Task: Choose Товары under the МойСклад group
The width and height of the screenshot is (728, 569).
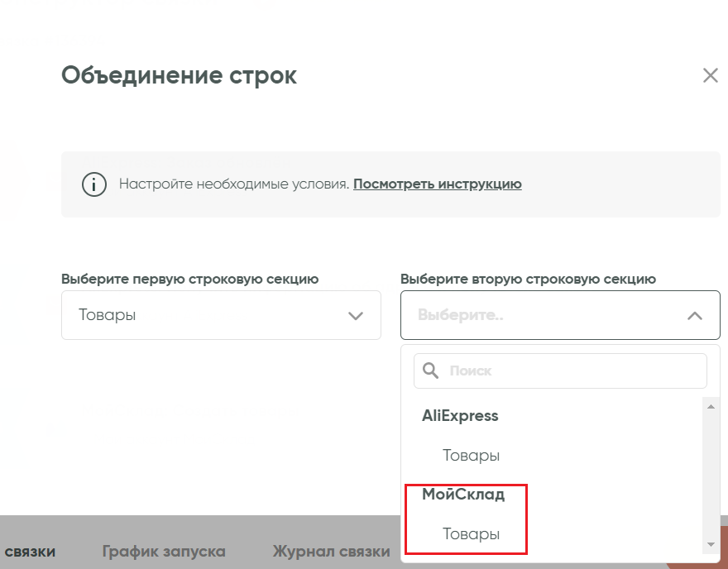Action: [471, 534]
